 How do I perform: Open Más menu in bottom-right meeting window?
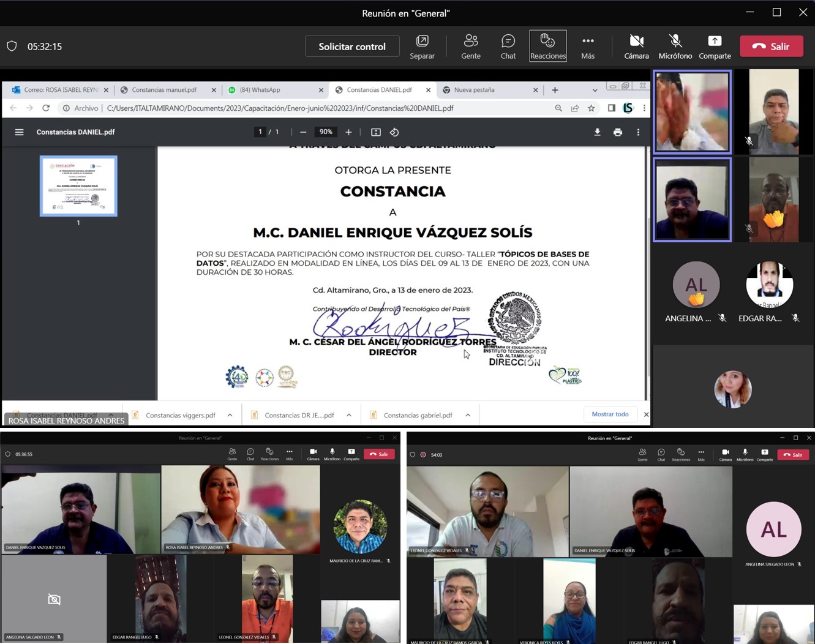click(701, 455)
